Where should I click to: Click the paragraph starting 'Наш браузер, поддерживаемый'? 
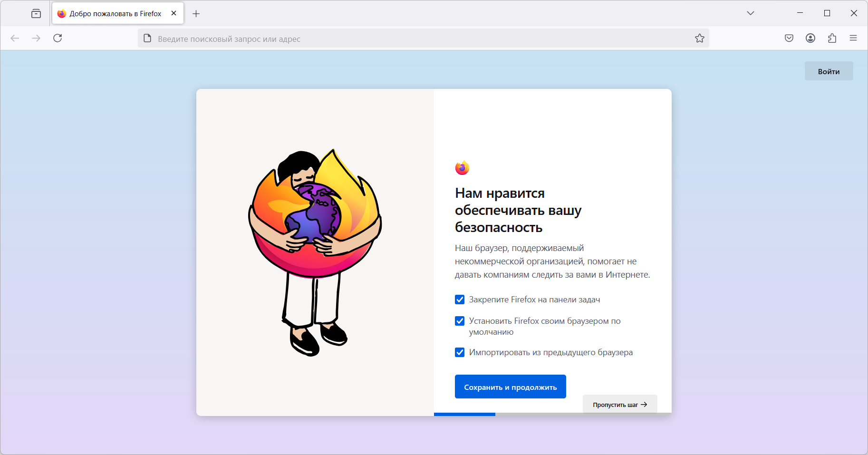[x=552, y=261]
